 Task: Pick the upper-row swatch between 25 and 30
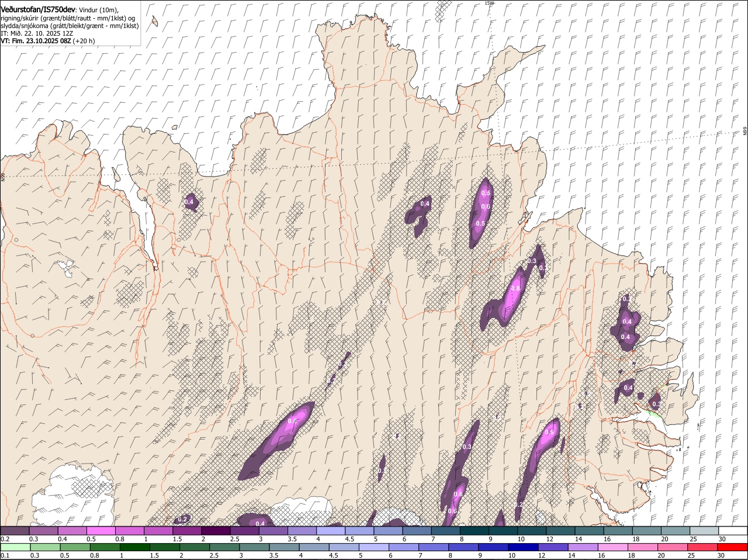[705, 531]
